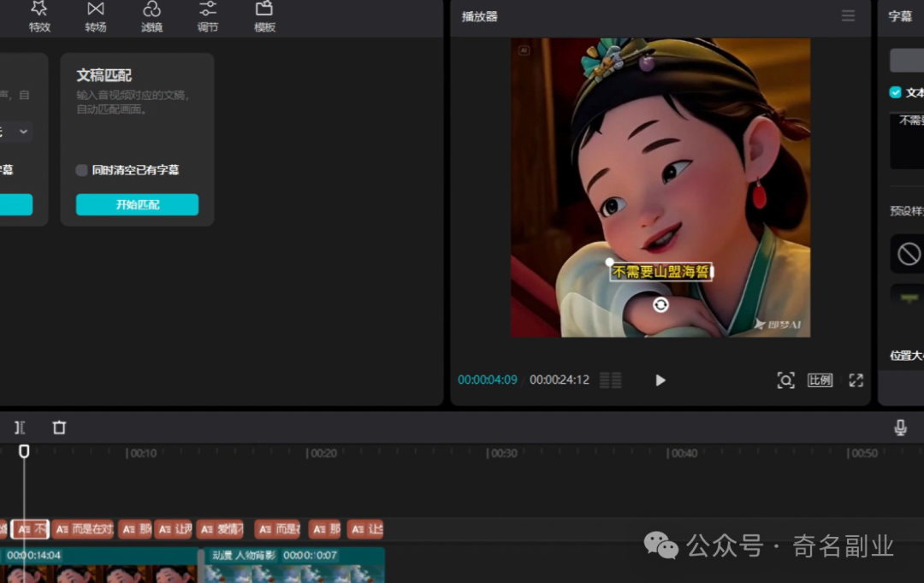This screenshot has height=583, width=924.
Task: Select the highlighted 不 subtitle clip
Action: point(30,529)
